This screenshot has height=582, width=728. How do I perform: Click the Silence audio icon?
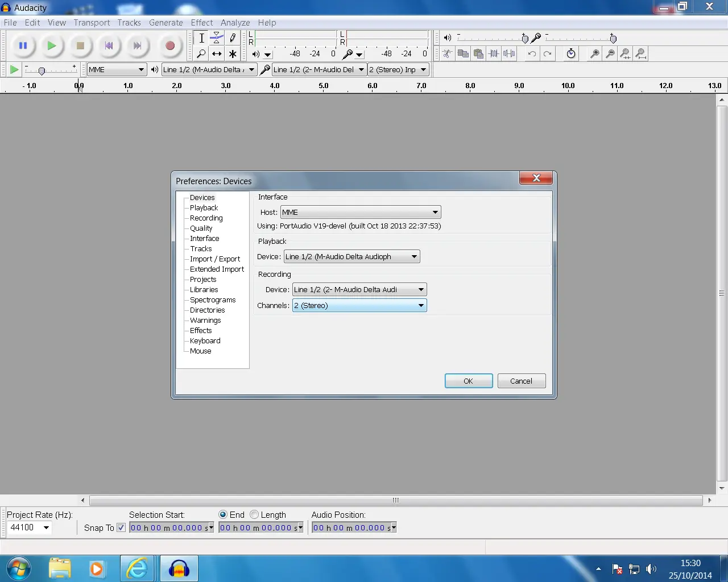509,54
